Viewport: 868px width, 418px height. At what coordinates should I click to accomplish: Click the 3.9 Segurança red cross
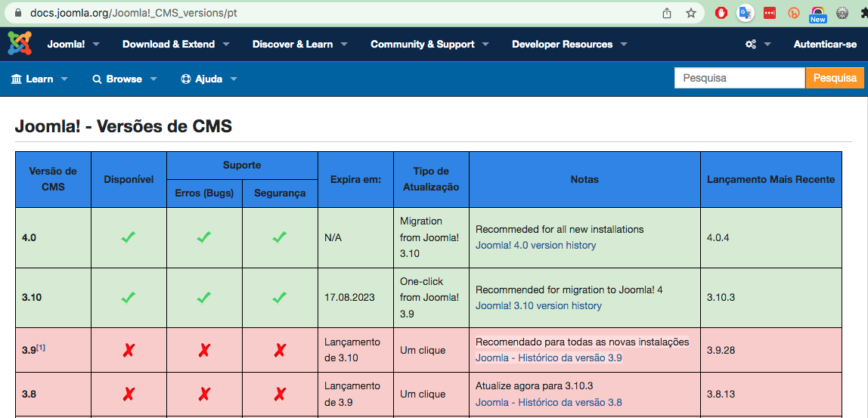pyautogui.click(x=280, y=350)
